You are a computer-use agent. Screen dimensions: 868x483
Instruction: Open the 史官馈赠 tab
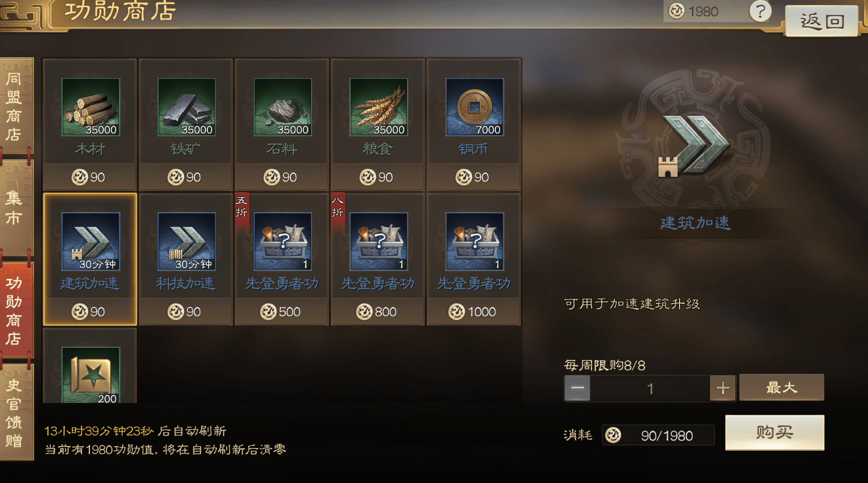pyautogui.click(x=16, y=412)
